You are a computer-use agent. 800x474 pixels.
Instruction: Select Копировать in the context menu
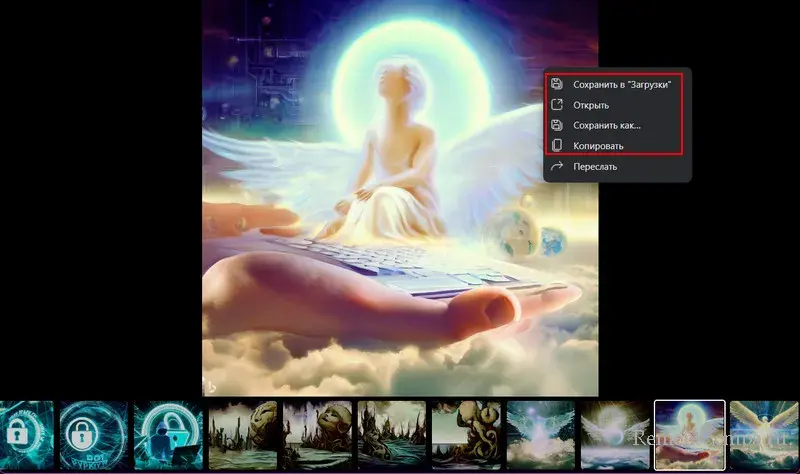tap(598, 146)
